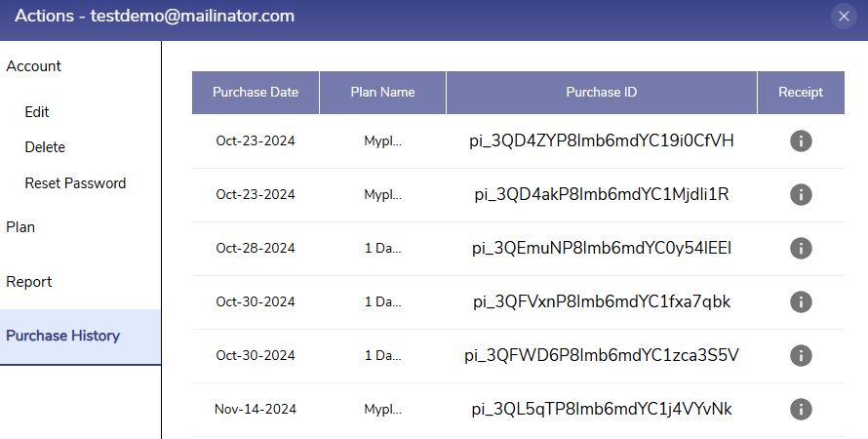Close the Actions dialog

[844, 16]
